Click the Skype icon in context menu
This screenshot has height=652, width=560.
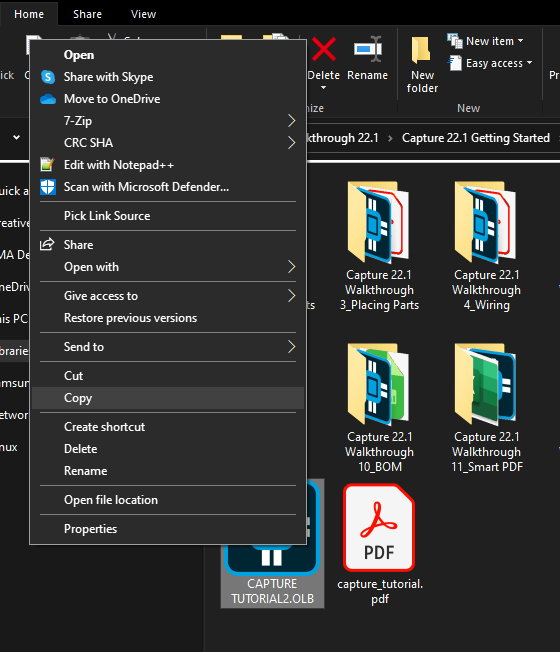point(48,77)
